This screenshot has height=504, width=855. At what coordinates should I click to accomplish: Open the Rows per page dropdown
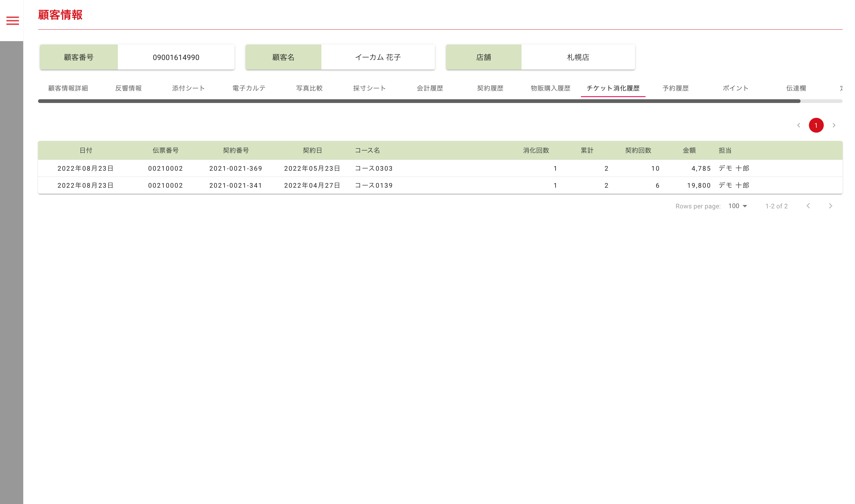737,206
